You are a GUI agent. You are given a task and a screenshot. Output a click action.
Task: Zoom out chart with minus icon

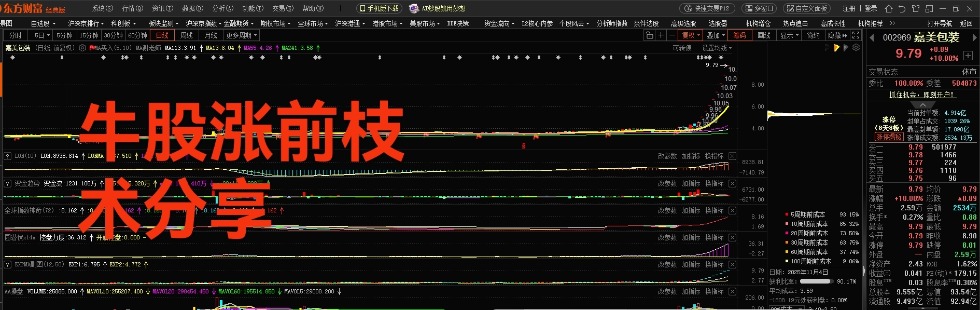point(672,35)
